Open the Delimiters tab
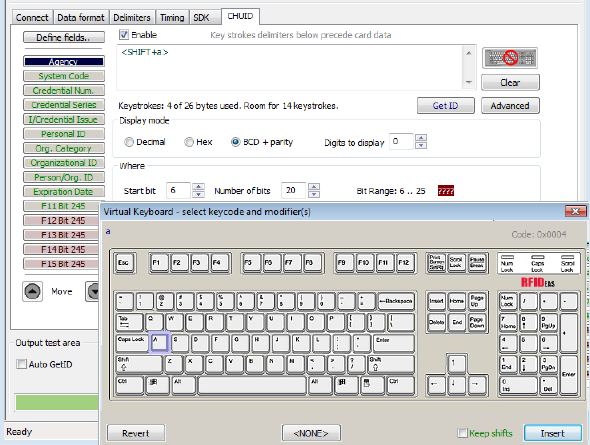This screenshot has height=445, width=590. 132,18
